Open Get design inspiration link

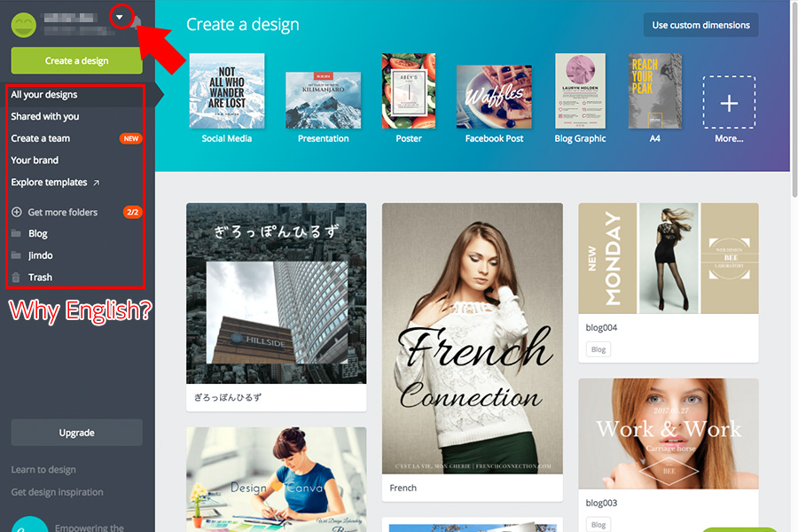coord(57,492)
